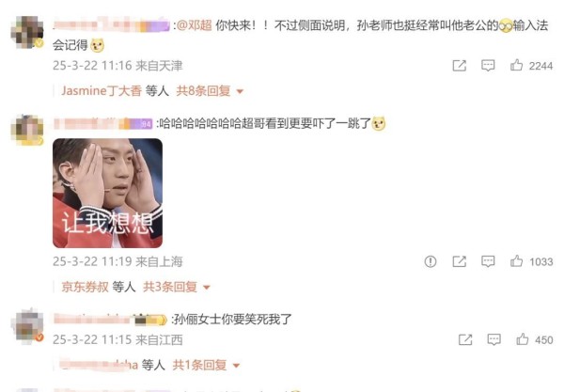Open the @邓超 mention link

pos(195,25)
